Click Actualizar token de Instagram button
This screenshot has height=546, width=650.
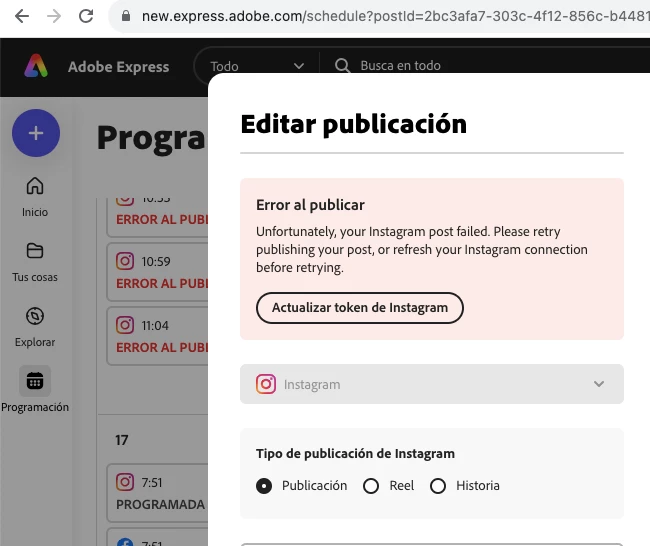pyautogui.click(x=360, y=308)
